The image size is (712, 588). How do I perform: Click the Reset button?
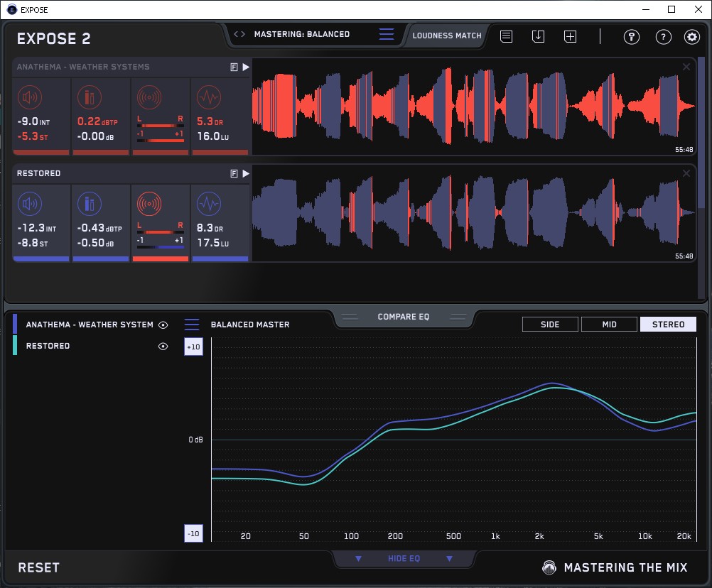click(x=39, y=567)
